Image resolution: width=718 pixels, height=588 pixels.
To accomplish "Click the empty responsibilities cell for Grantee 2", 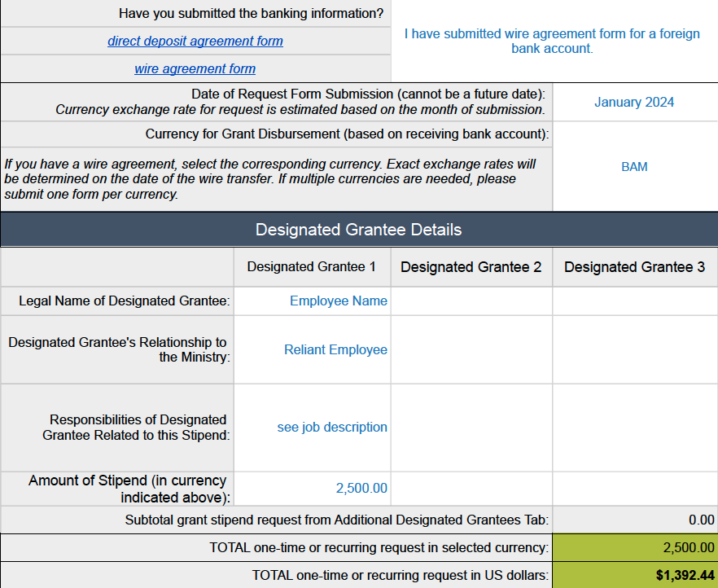I will 471,428.
